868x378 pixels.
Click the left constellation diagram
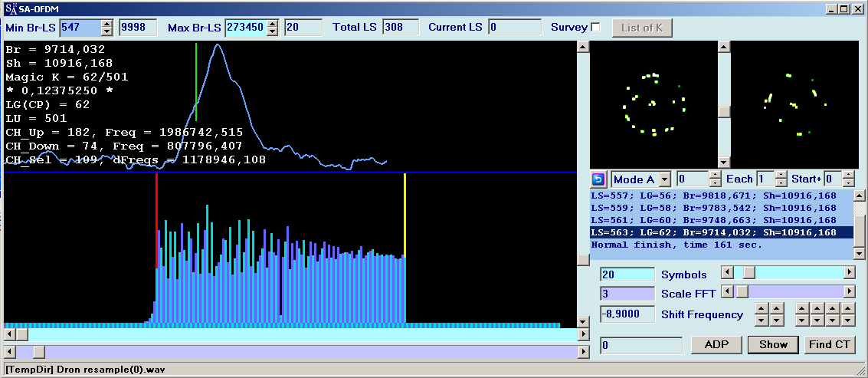tap(653, 105)
